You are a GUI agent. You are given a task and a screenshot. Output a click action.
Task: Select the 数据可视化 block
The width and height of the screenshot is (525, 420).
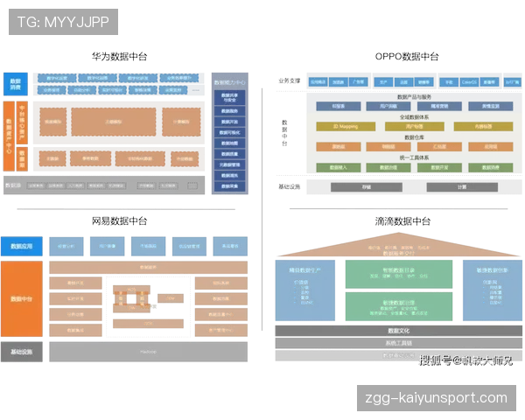(x=229, y=133)
